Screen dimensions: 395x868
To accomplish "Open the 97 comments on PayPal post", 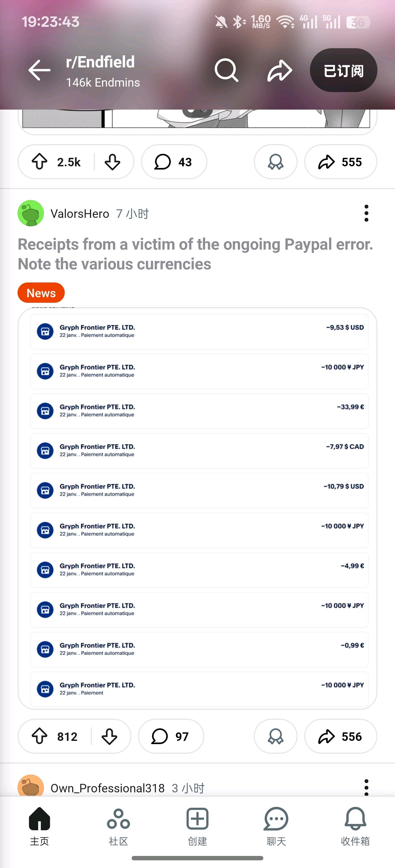I will coord(171,736).
